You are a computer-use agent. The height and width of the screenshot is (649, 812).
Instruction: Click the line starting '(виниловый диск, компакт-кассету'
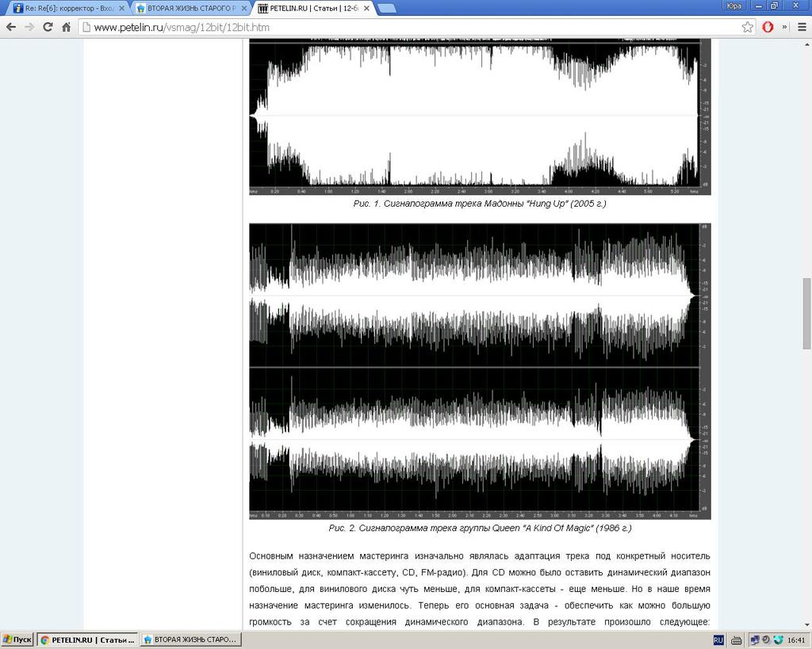pyautogui.click(x=480, y=572)
